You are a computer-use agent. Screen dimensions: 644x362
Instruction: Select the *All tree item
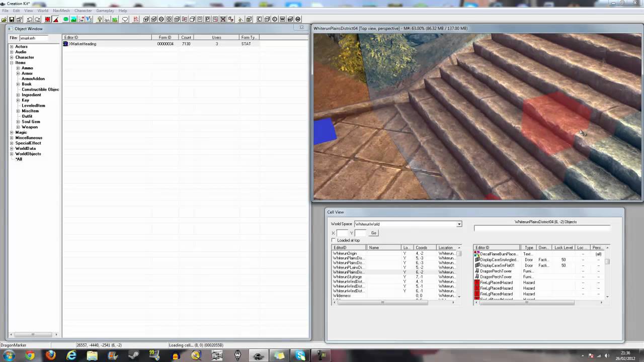(x=19, y=159)
